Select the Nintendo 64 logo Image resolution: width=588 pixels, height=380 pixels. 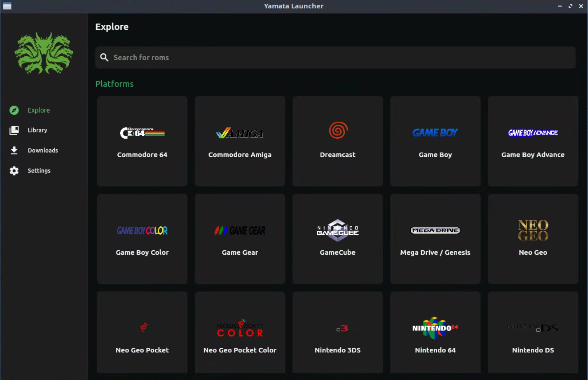[x=435, y=328]
